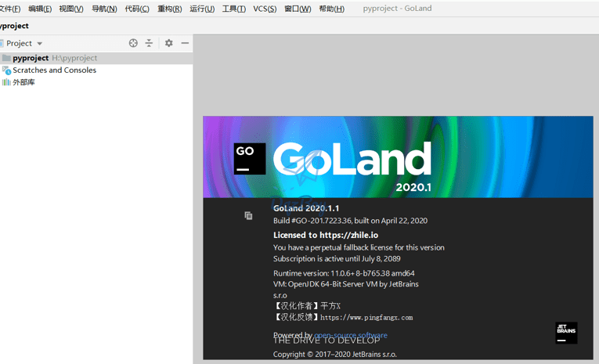Open the VCS(S) menu
This screenshot has width=599, height=364.
coord(265,9)
